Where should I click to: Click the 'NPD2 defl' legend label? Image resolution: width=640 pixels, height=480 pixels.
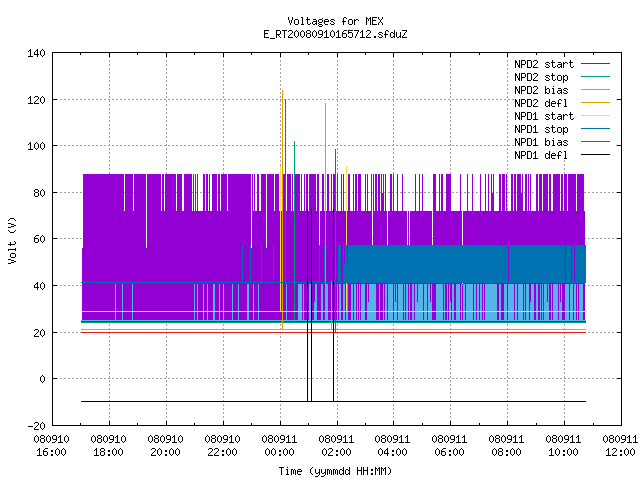click(541, 103)
